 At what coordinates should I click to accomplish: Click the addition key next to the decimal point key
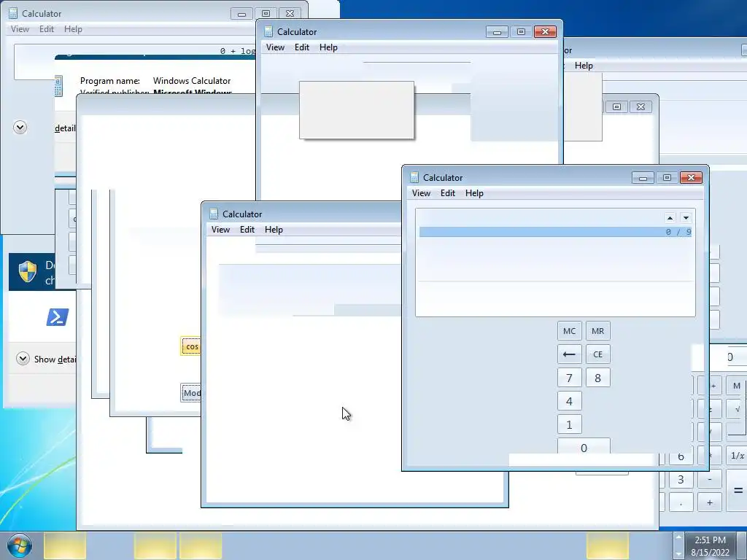pos(709,503)
